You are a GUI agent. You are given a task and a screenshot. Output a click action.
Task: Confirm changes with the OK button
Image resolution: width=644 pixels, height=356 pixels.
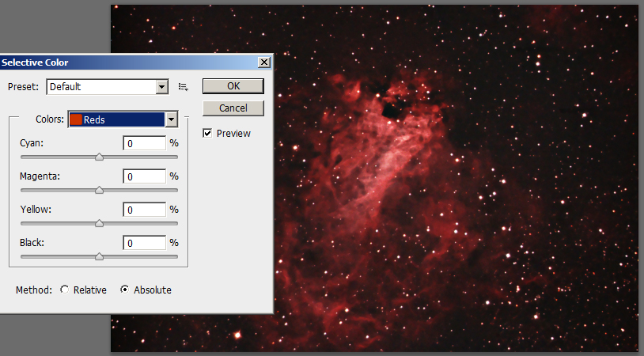(x=233, y=86)
